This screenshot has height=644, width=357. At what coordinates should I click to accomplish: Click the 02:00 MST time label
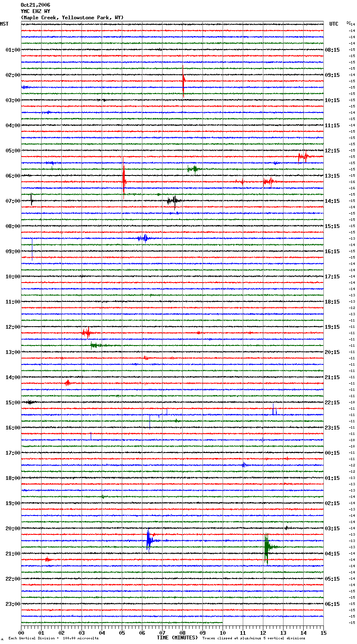(13, 75)
